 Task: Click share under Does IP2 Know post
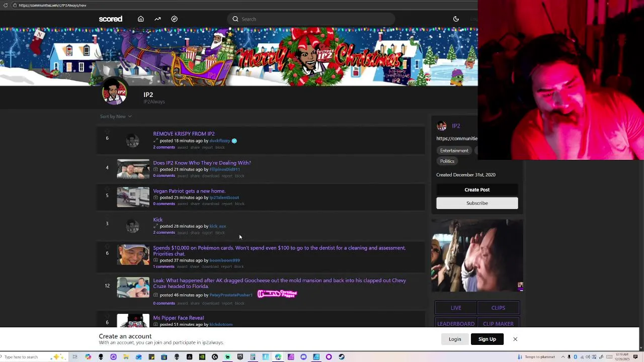click(x=195, y=176)
